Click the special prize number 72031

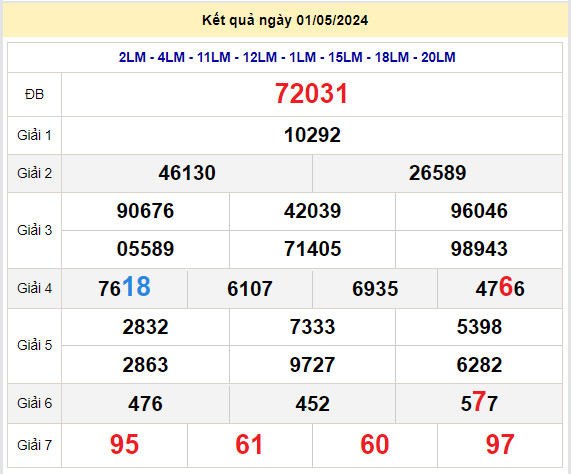pyautogui.click(x=311, y=94)
